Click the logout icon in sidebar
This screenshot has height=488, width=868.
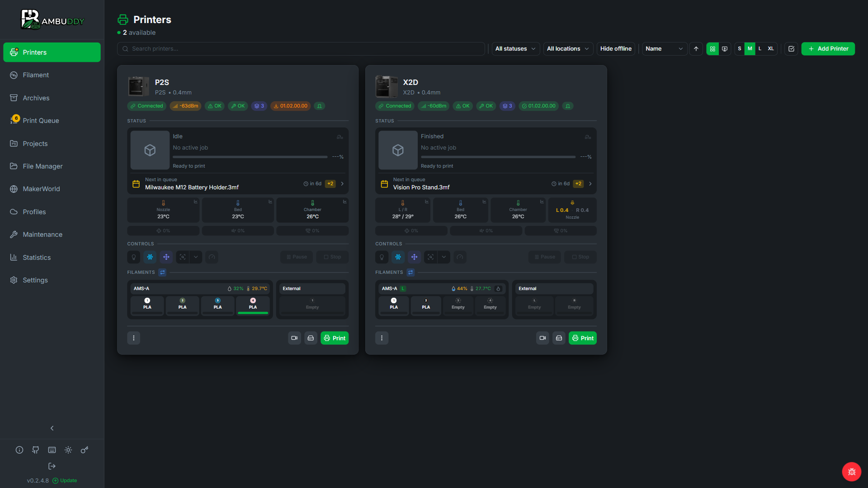[52, 466]
